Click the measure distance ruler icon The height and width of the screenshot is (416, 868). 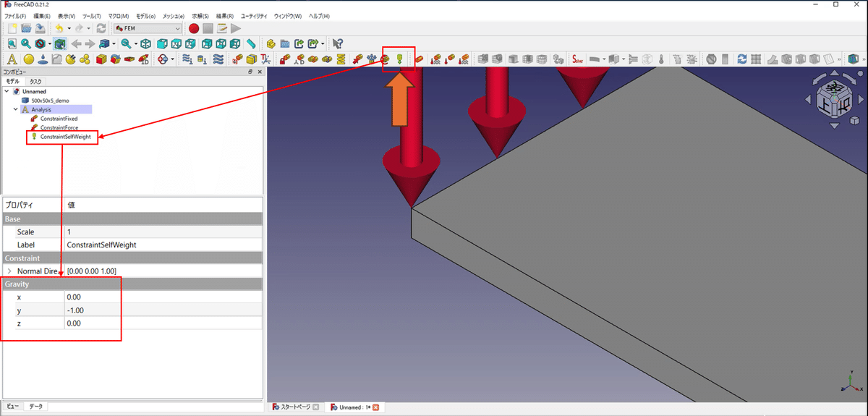(x=250, y=44)
